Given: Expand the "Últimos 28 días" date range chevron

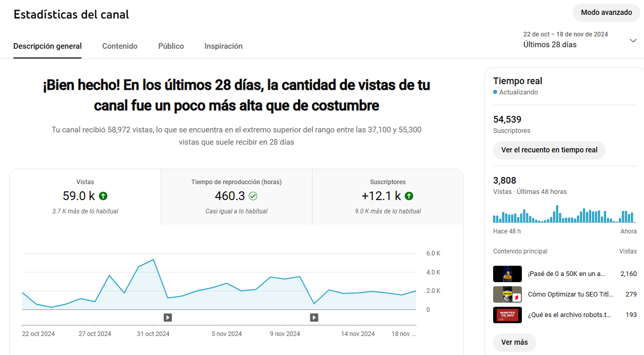Looking at the screenshot, I should tap(633, 41).
